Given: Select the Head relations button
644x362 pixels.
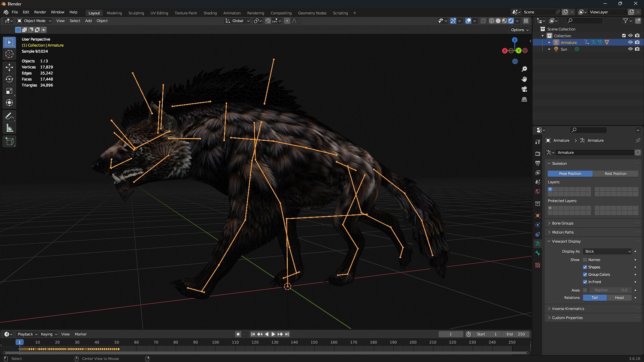Looking at the screenshot, I should click(619, 298).
